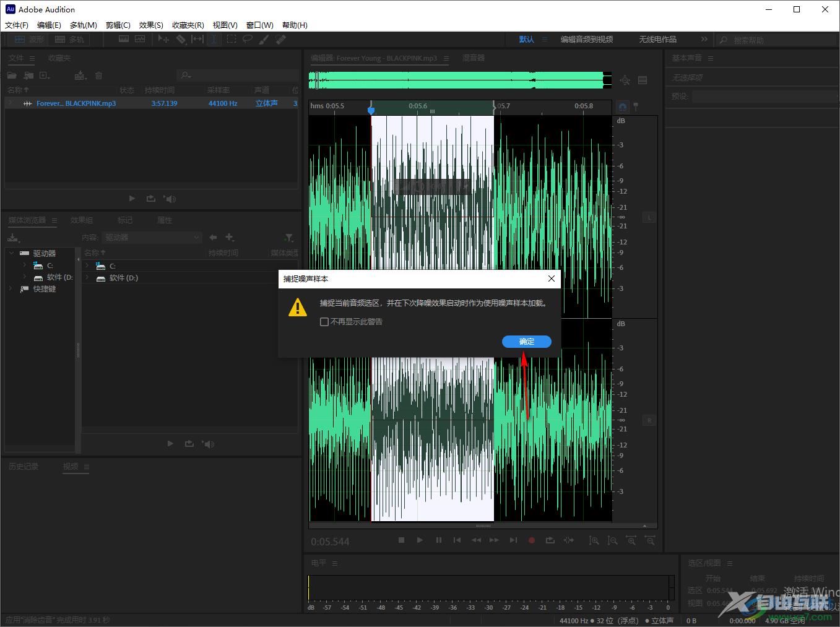Click add shortcut plus icon in media browser
The image size is (840, 627).
coord(230,237)
